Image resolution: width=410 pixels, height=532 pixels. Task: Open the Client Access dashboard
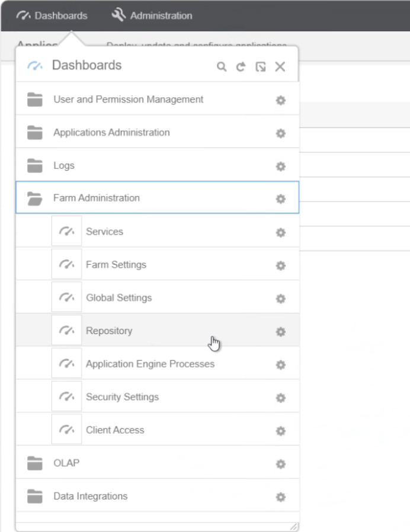click(158, 430)
